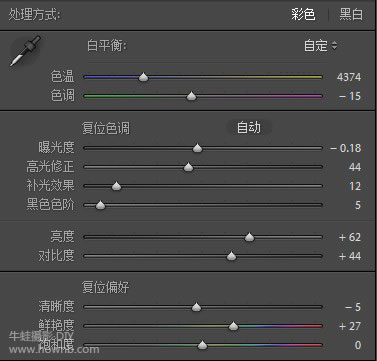Image resolution: width=377 pixels, height=361 pixels.
Task: Click the 曝光度 exposure slider handle
Action: point(197,148)
